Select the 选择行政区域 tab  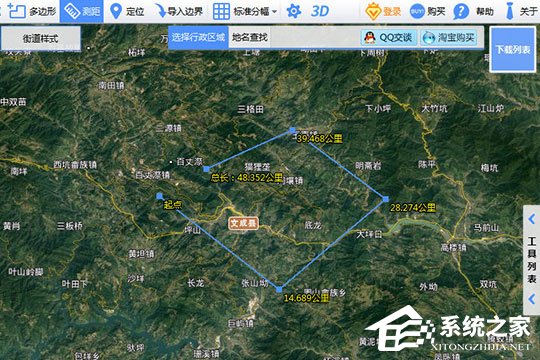coord(198,37)
